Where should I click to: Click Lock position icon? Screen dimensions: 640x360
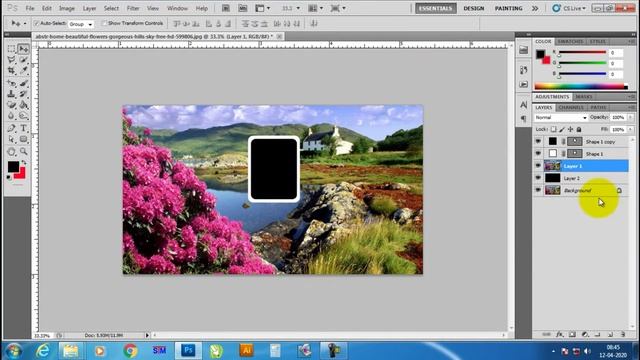pos(570,129)
